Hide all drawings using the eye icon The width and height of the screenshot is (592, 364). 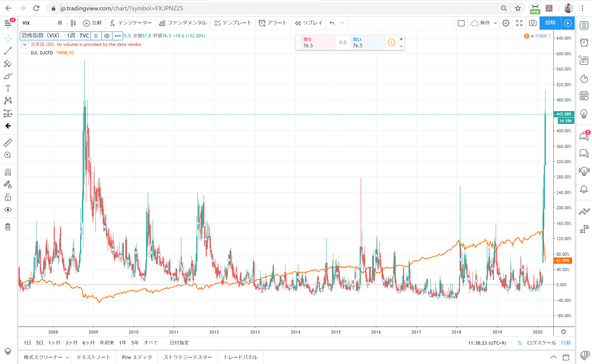pos(8,210)
